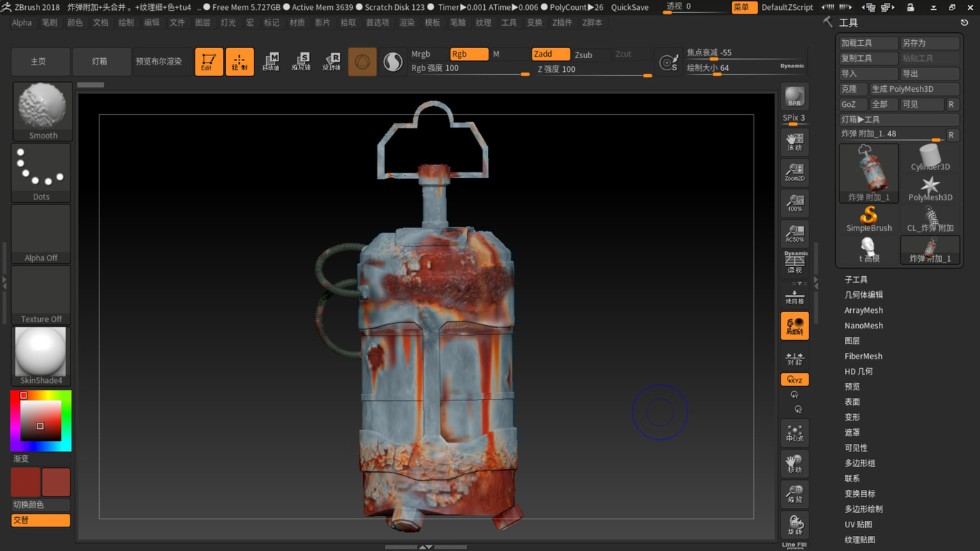Expand the 遮罩 masking section
This screenshot has height=551, width=980.
pyautogui.click(x=852, y=433)
